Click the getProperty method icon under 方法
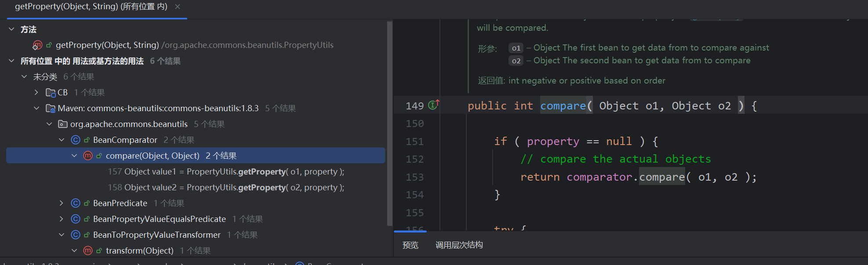The image size is (868, 265). [38, 45]
